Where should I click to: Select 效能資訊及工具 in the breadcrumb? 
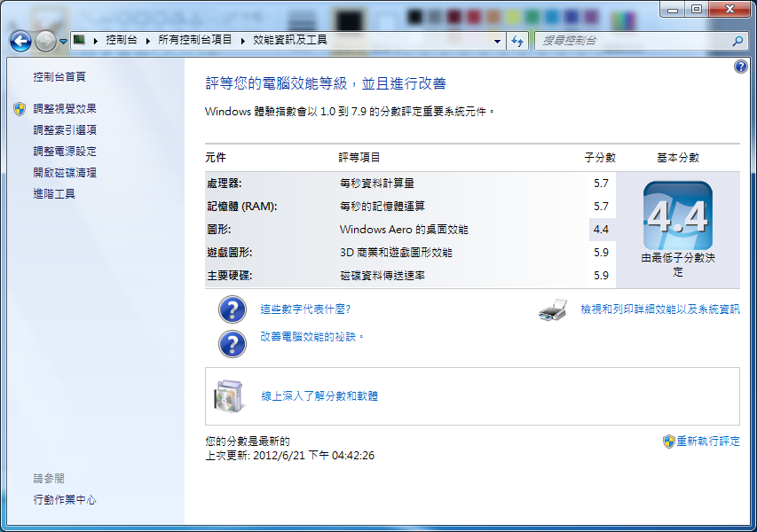coord(289,40)
